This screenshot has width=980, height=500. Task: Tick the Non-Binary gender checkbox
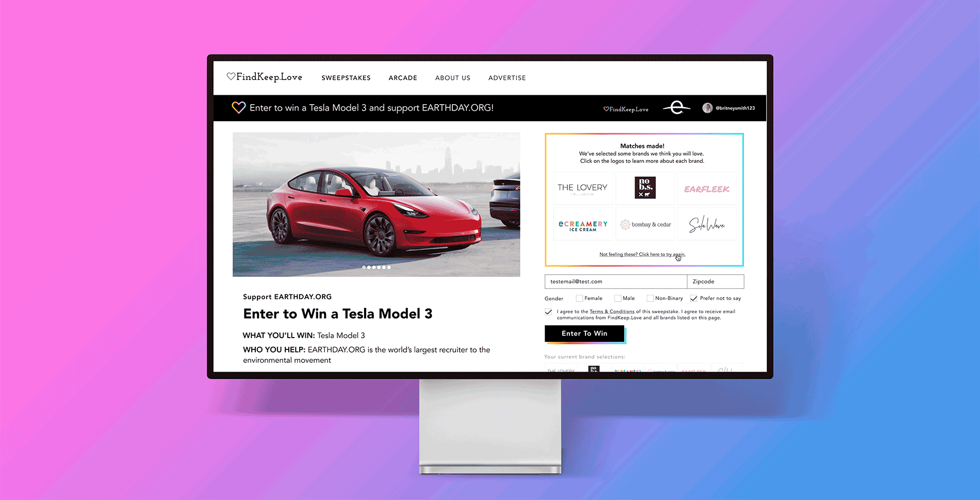[x=650, y=298]
